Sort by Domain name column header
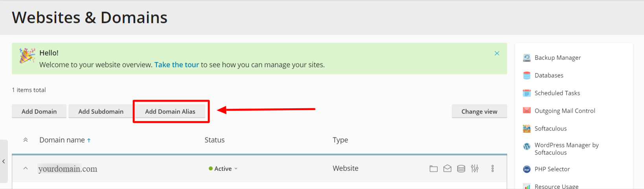This screenshot has height=189, width=644. coord(62,140)
